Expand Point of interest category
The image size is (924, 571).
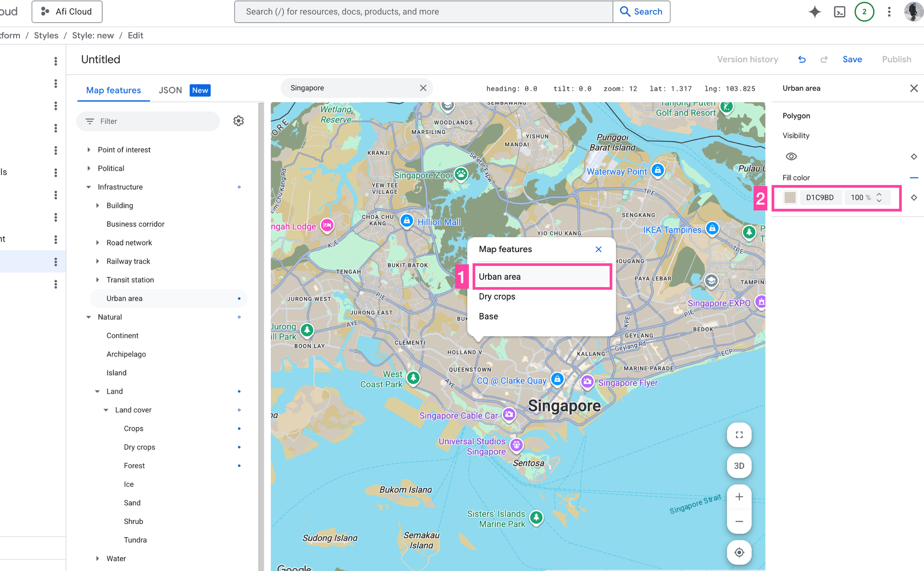coord(89,150)
